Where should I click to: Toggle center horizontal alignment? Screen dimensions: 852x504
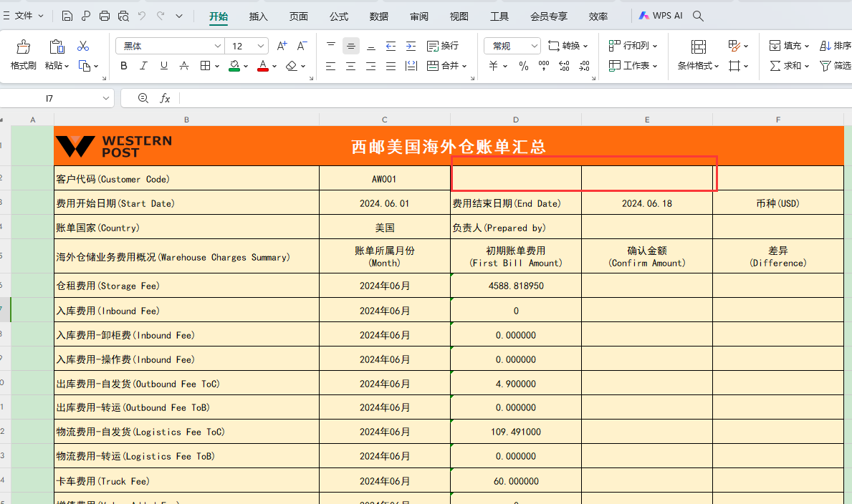[350, 67]
